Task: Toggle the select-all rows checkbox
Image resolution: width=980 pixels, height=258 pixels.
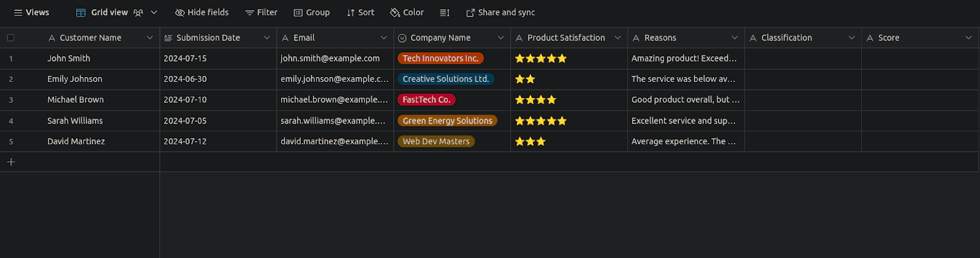Action: (x=11, y=38)
